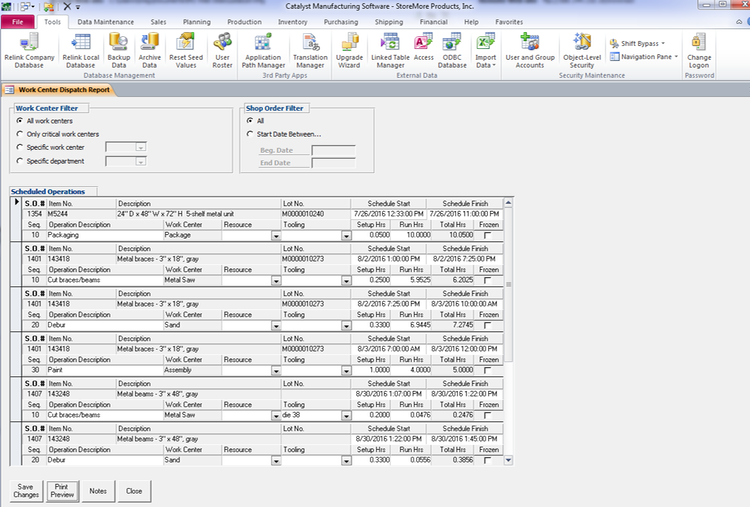Click the Work Center Dispatch Report tab icon
Screen dimensions: 750x507
point(9,89)
